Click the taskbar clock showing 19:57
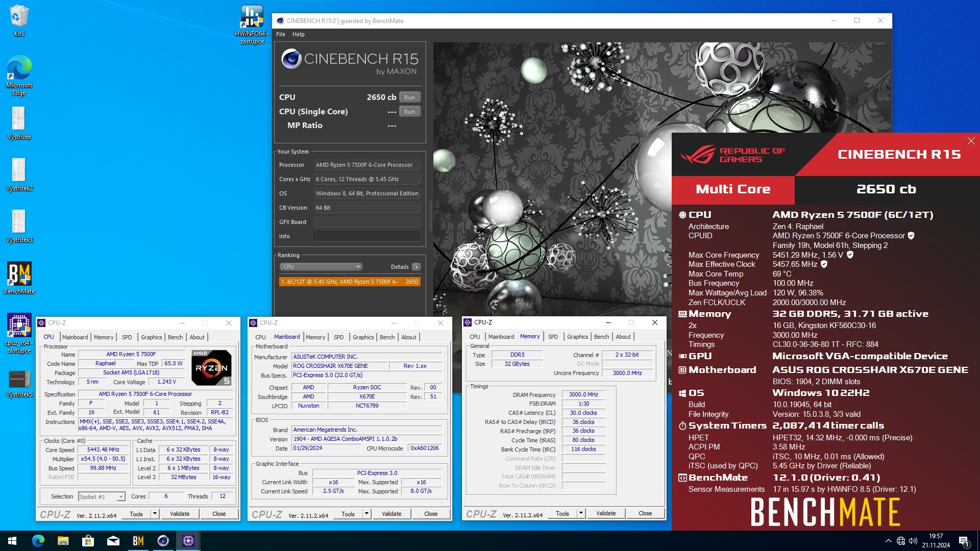 tap(936, 541)
